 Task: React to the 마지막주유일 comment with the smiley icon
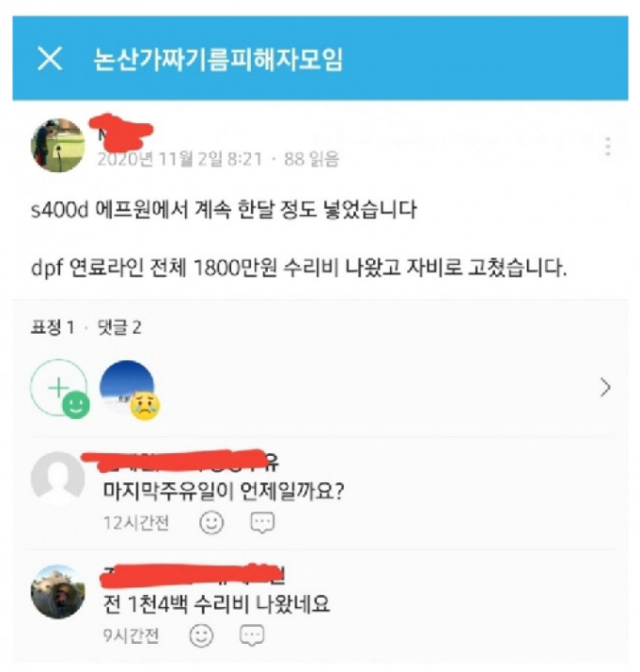click(211, 522)
